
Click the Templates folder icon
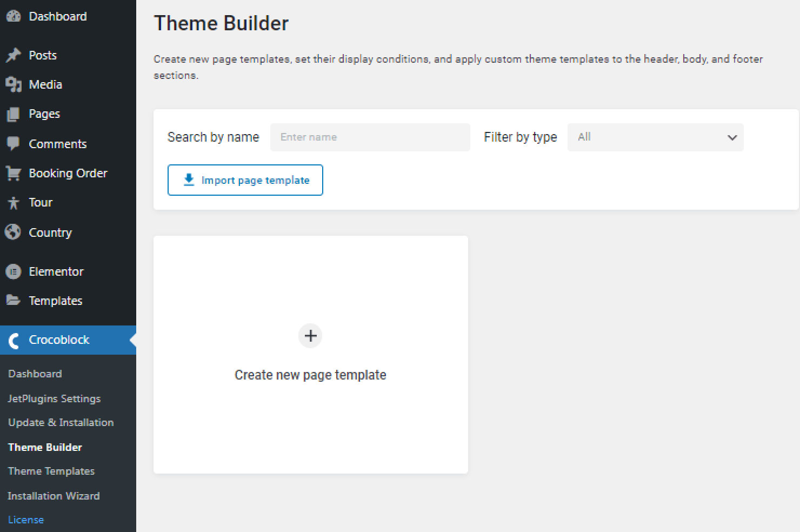13,300
